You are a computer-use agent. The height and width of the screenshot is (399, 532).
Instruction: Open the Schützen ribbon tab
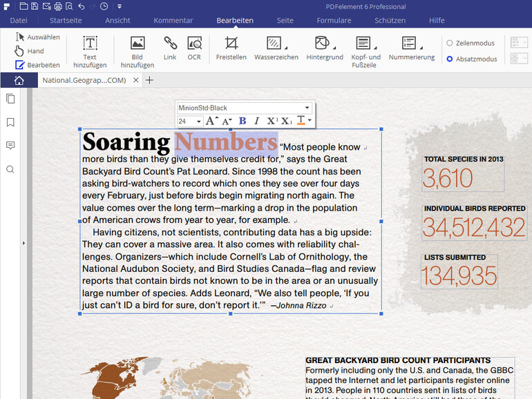(390, 21)
